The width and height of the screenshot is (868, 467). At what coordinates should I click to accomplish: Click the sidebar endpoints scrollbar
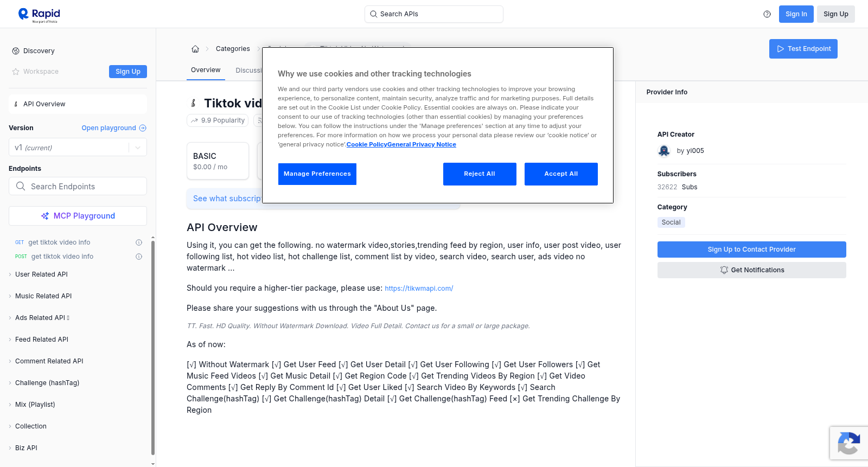(153, 347)
